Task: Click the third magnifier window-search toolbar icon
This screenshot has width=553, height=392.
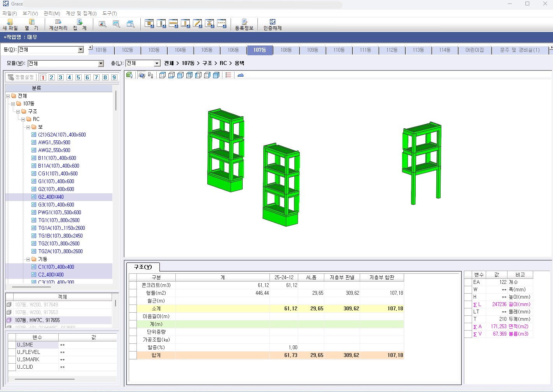Action: click(131, 24)
